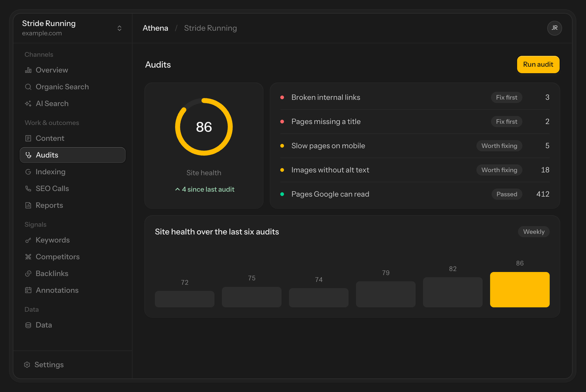Run a new audit
586x392 pixels.
pos(538,64)
